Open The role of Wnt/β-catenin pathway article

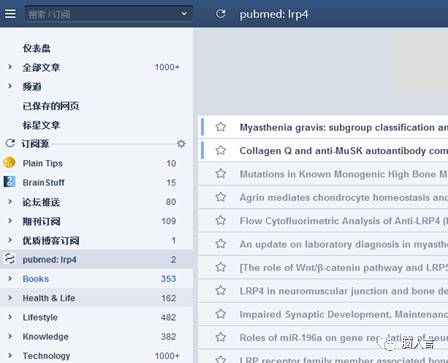(344, 267)
